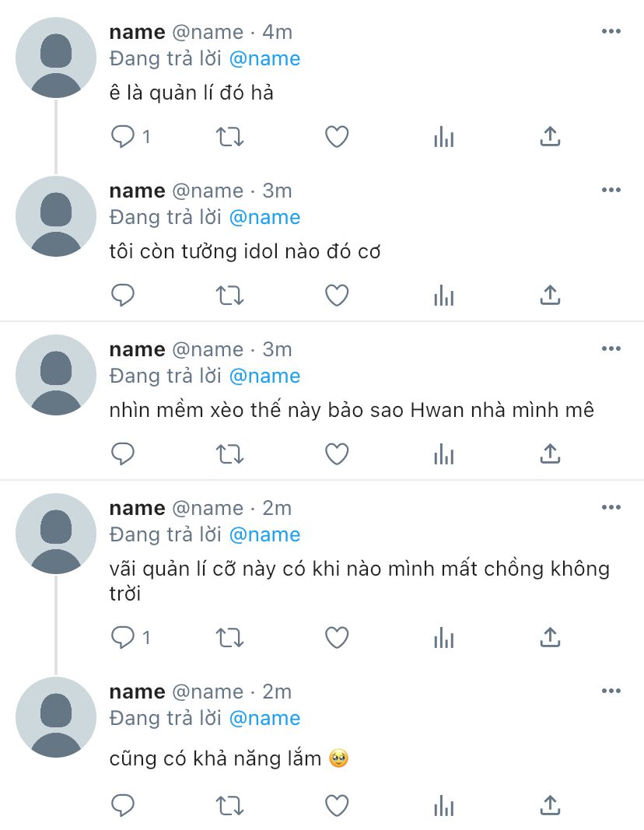This screenshot has height=830, width=644.
Task: Open profile avatar of the 4m tweet
Action: [x=55, y=58]
